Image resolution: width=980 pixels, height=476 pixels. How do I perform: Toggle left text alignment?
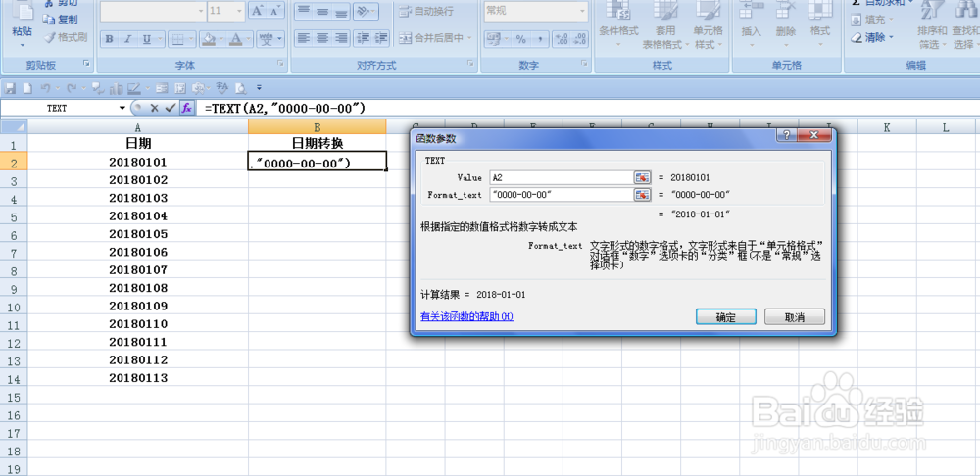coord(303,39)
